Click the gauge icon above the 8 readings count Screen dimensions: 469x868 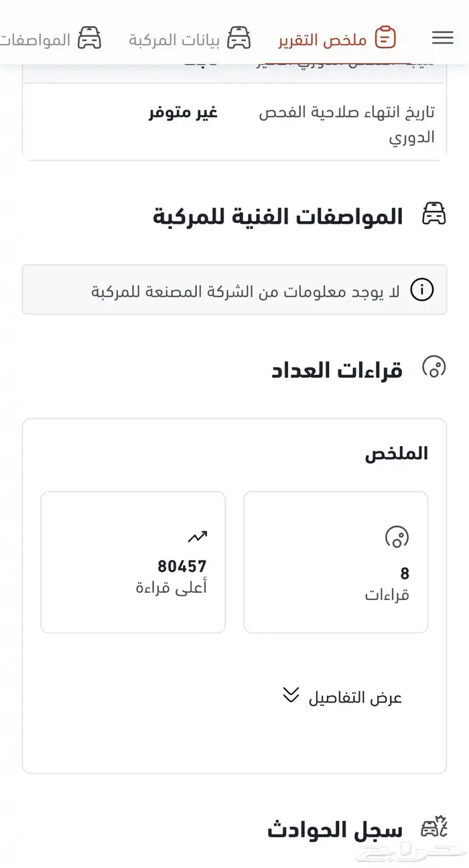pos(398,536)
